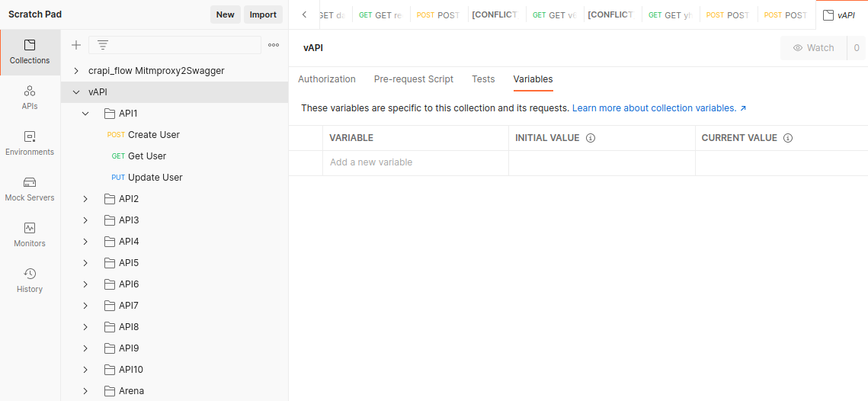Expand the crapi_flow Mitmproxy2Swagger collection
Viewport: 868px width, 401px height.
(x=76, y=71)
